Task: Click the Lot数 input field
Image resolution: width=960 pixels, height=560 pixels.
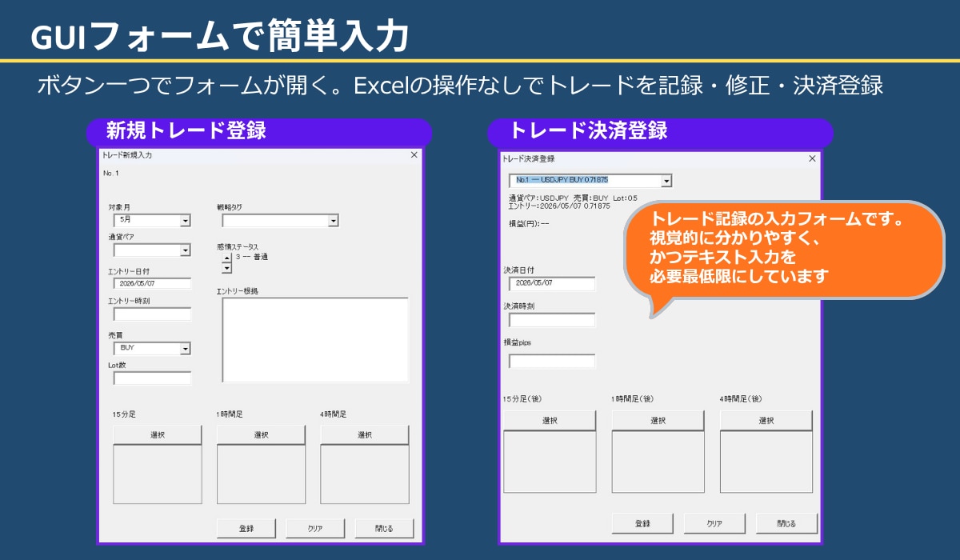Action: click(x=152, y=378)
